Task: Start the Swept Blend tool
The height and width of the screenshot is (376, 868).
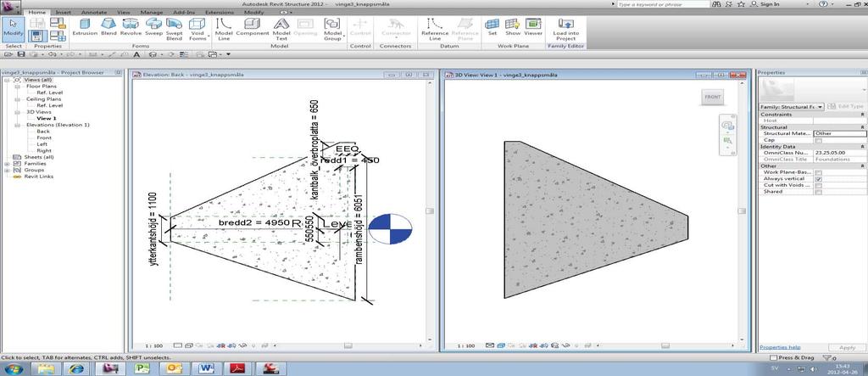Action: click(175, 29)
